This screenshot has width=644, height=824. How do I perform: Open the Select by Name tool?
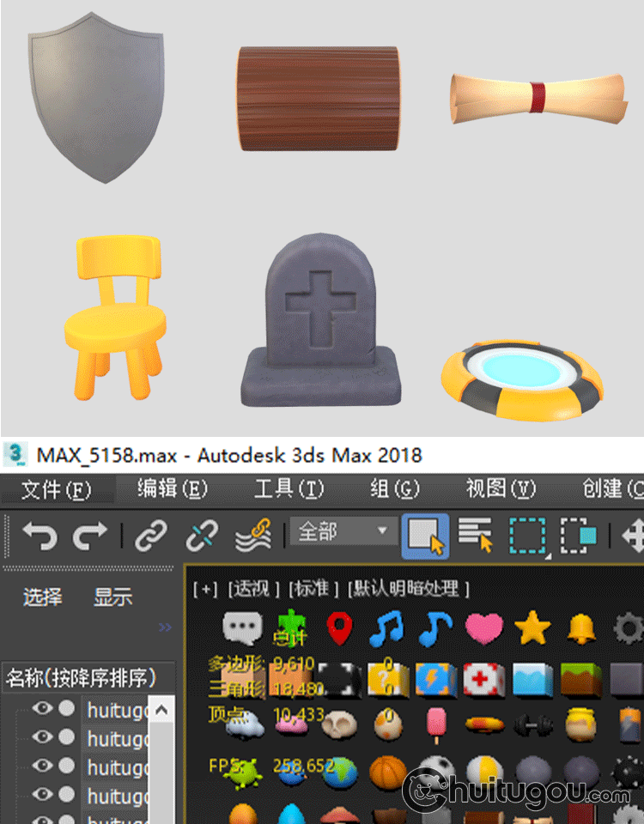click(x=476, y=535)
